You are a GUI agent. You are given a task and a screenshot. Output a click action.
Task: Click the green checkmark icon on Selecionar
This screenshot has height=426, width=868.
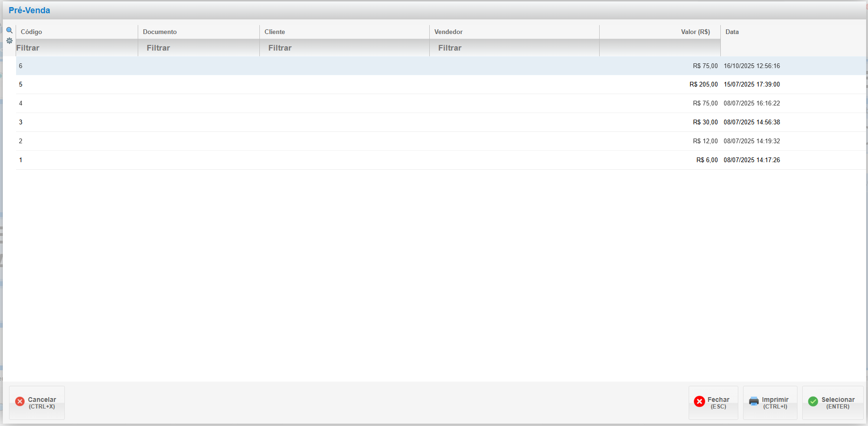[x=813, y=401]
